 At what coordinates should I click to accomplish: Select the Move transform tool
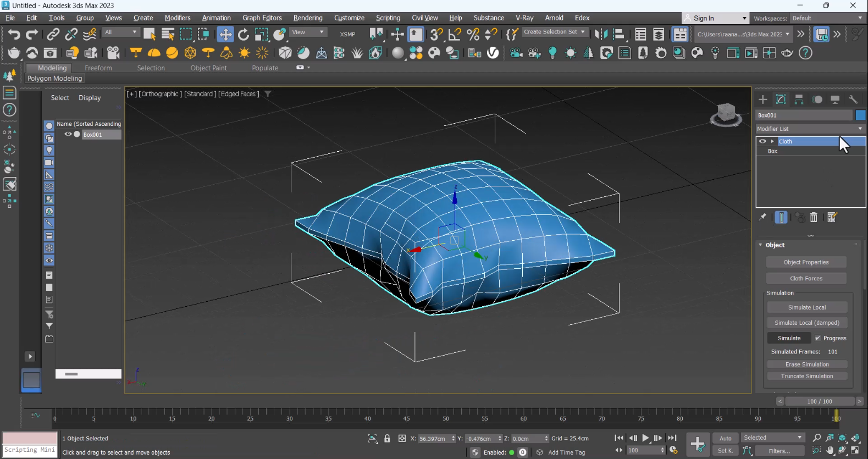click(x=225, y=34)
